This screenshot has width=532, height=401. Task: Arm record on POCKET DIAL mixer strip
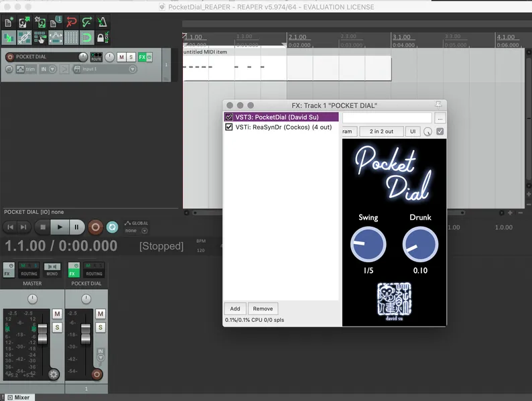[96, 374]
